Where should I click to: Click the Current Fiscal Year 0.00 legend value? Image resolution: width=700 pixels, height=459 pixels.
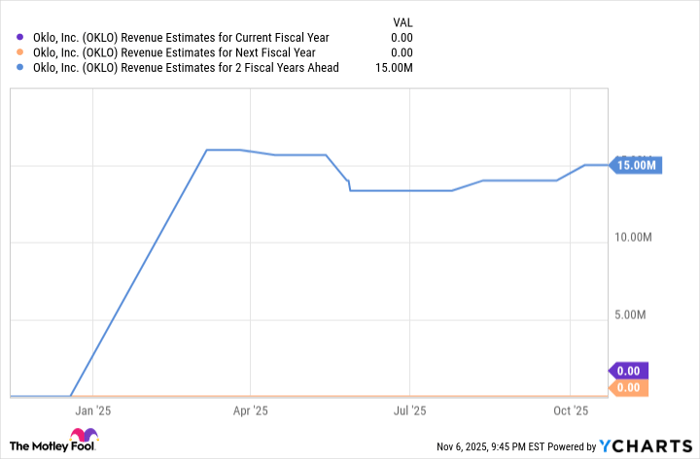point(402,38)
